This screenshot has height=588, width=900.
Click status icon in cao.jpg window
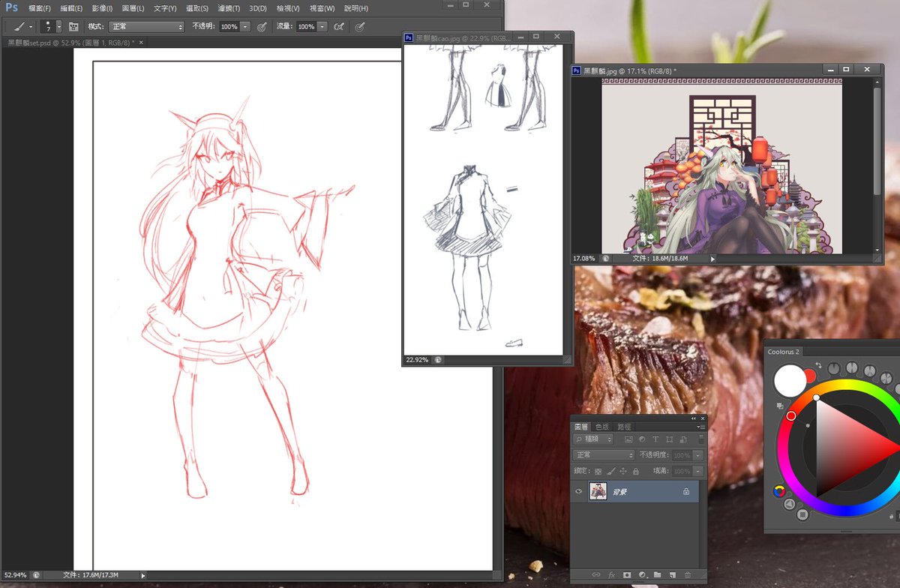click(x=436, y=360)
